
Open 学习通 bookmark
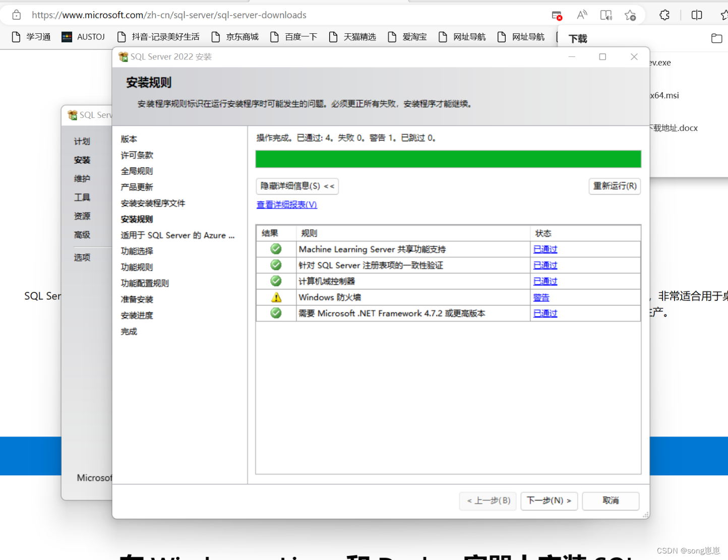point(31,37)
